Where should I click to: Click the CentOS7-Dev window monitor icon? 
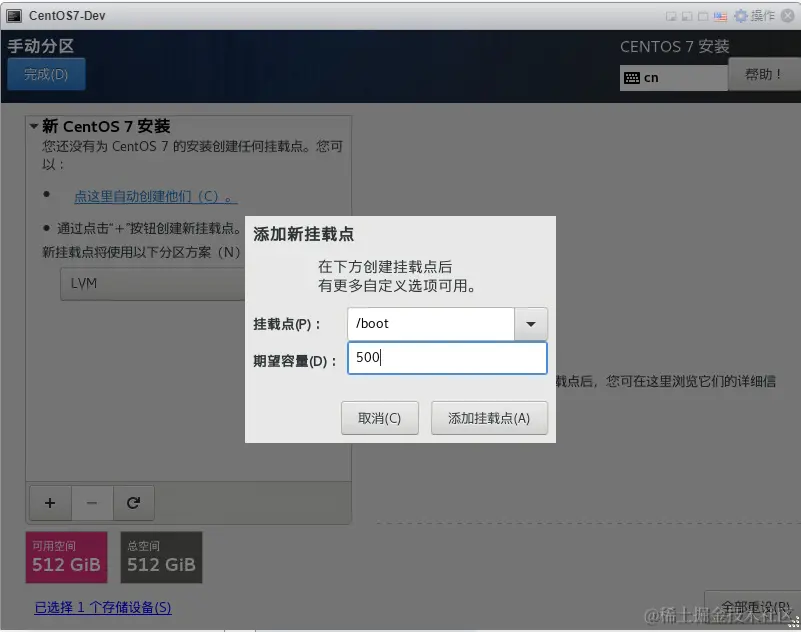(14, 16)
